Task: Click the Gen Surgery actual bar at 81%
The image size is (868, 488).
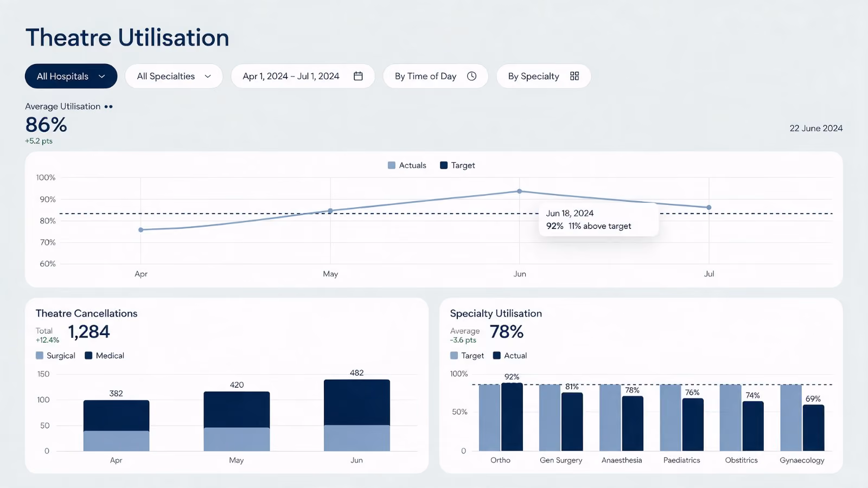Action: click(572, 422)
